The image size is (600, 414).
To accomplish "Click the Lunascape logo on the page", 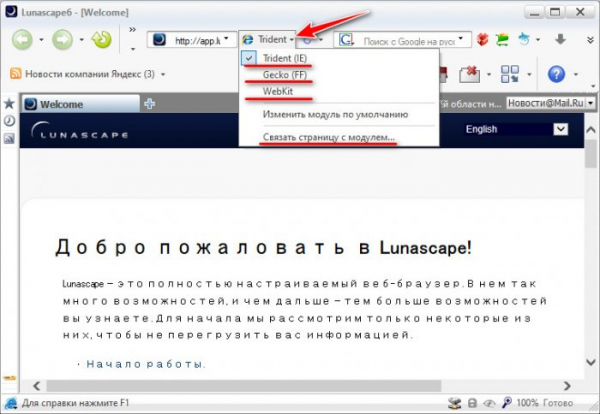I will pos(80,130).
